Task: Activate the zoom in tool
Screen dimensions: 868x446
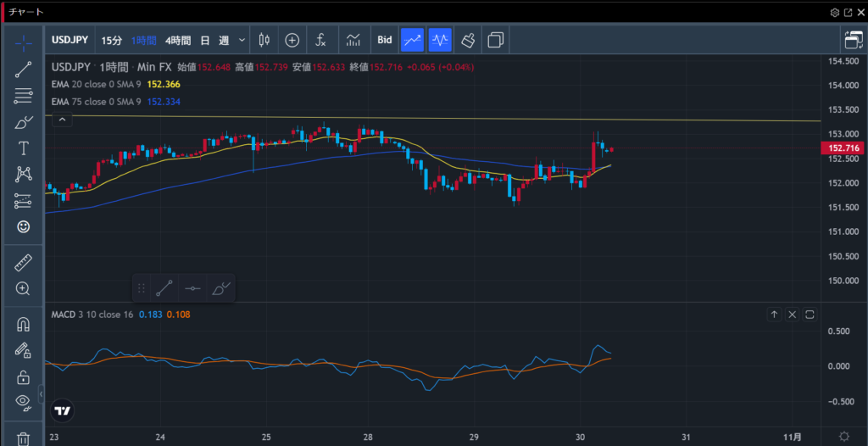Action: pyautogui.click(x=24, y=288)
